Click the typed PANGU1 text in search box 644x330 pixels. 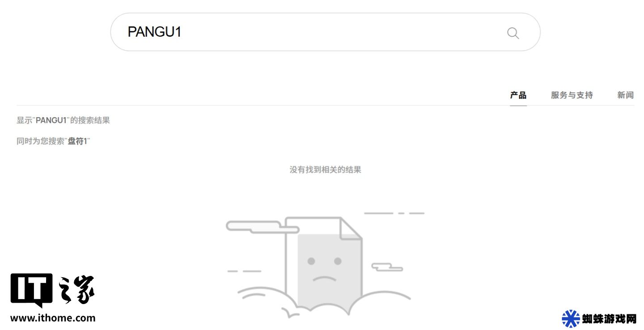[x=154, y=32]
